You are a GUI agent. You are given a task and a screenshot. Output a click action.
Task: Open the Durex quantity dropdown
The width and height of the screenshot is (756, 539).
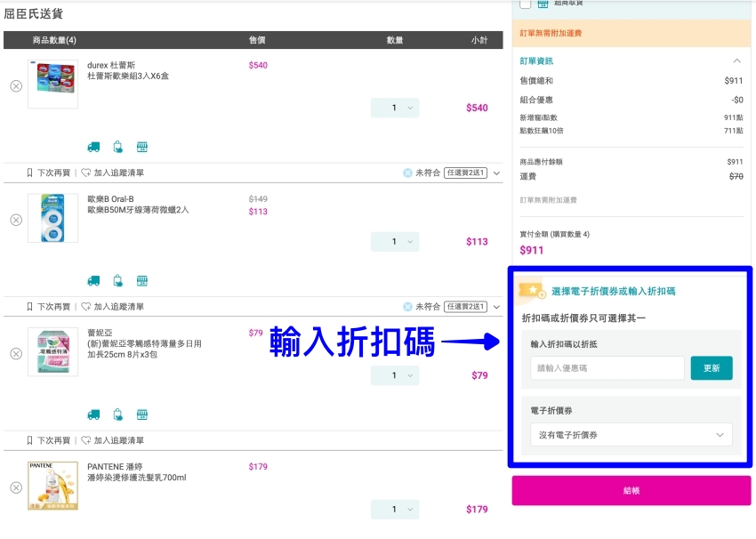pyautogui.click(x=395, y=108)
